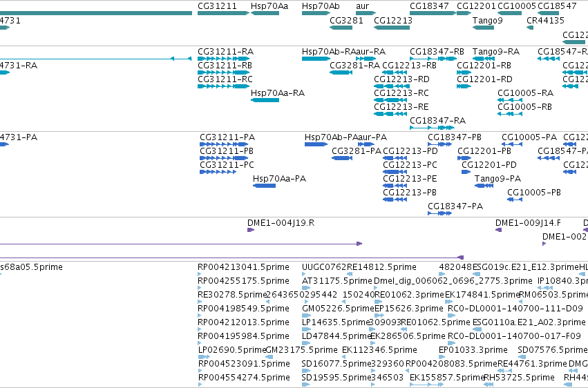The image size is (588, 388).
Task: Select transcript CG12213-RD
Action: [x=401, y=79]
